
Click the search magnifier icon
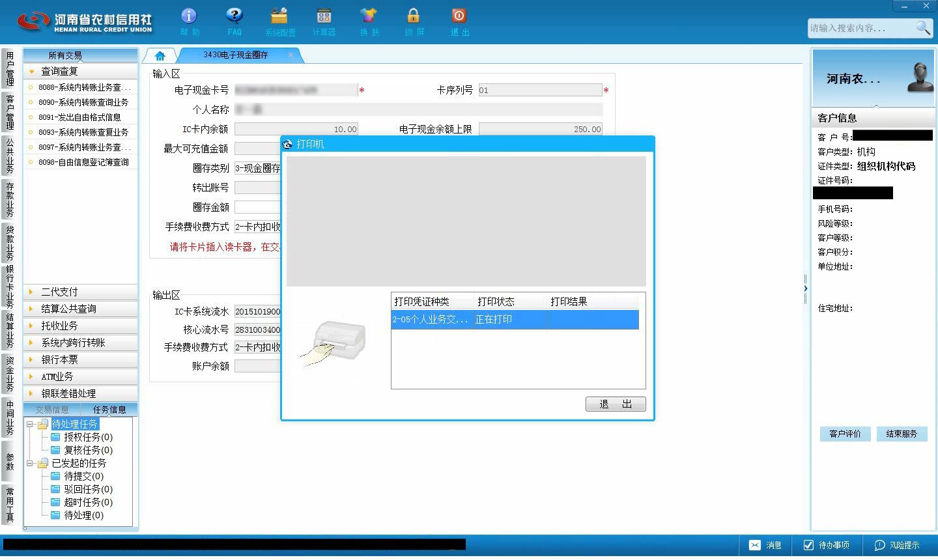(x=923, y=27)
